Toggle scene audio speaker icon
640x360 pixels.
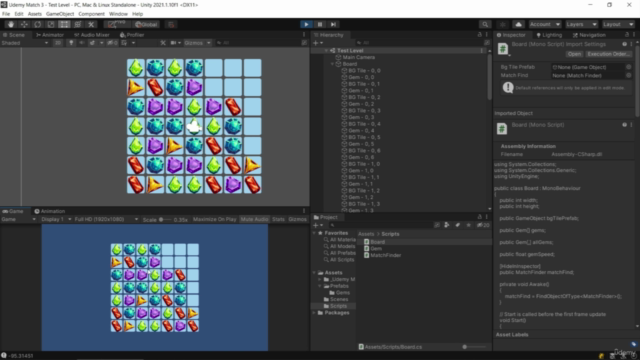click(x=81, y=43)
